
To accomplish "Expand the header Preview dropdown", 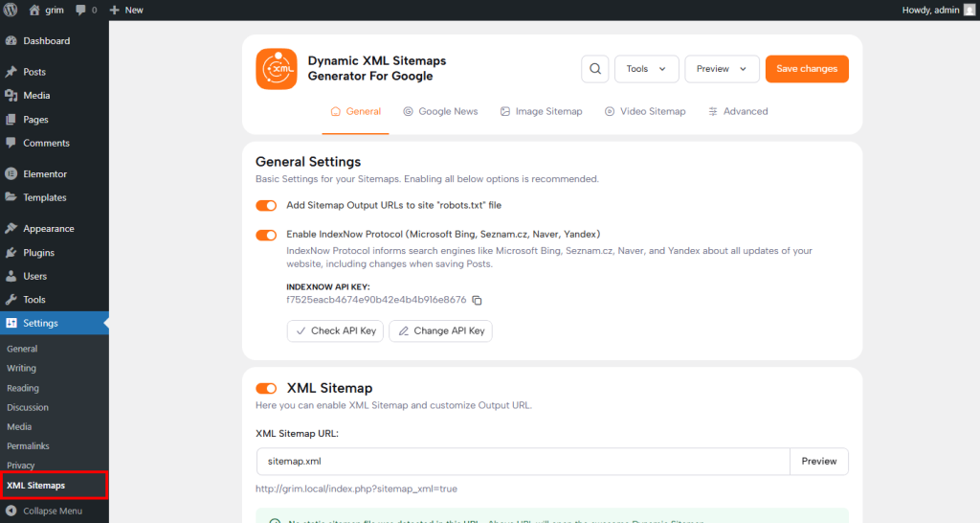I will [x=722, y=69].
